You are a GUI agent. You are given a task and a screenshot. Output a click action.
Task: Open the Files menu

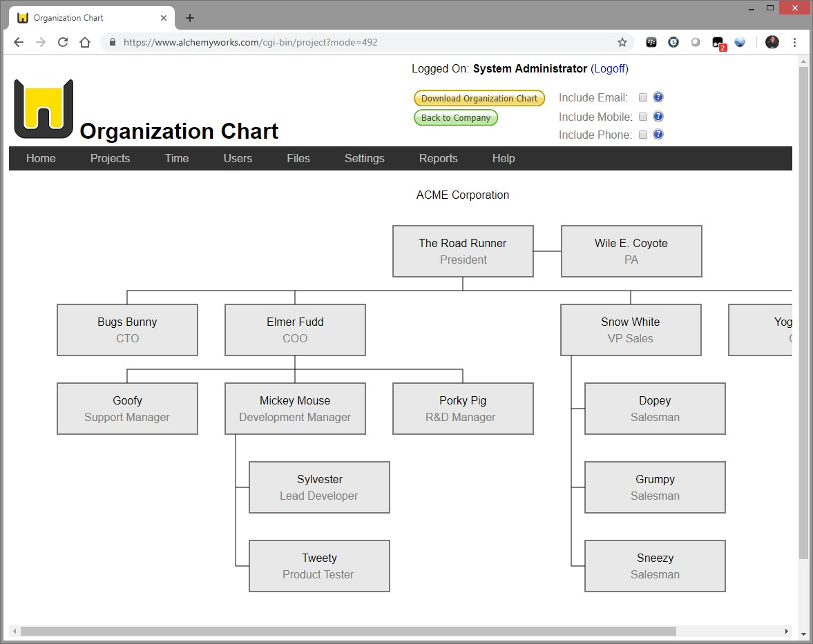click(298, 159)
